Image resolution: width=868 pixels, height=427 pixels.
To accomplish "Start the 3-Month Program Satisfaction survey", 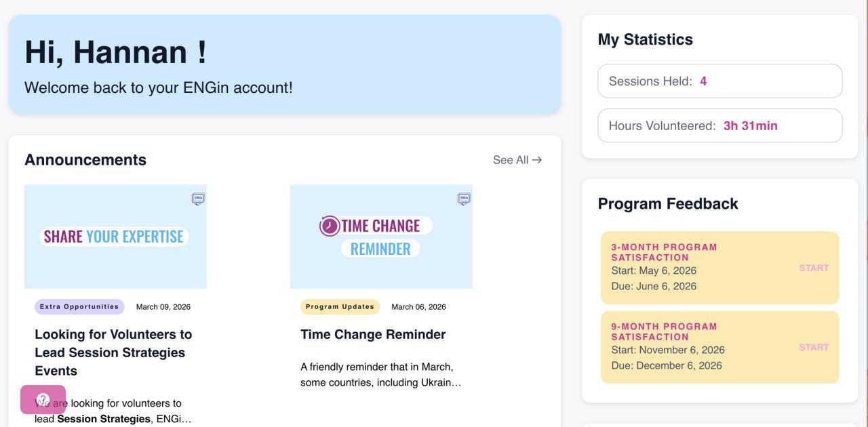I will (x=814, y=268).
